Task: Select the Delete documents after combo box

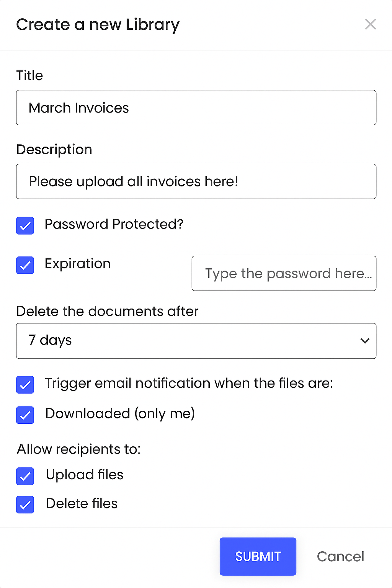Action: 196,341
